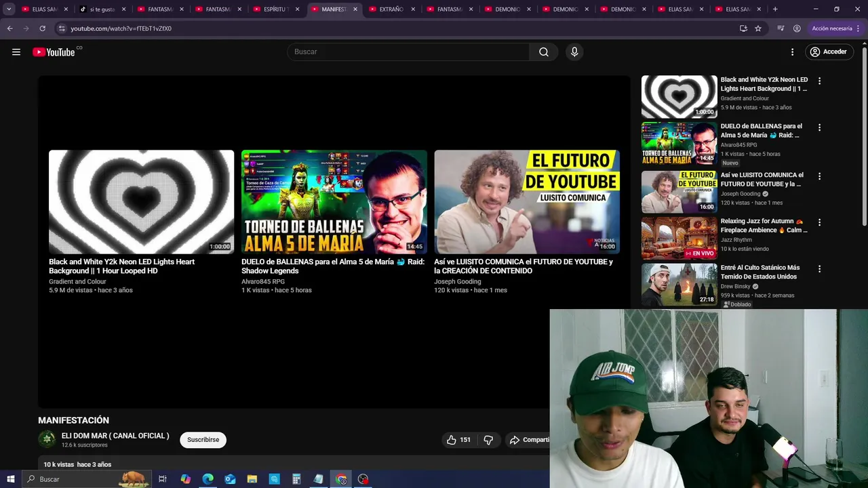
Task: Dislike the MANIFESTACIÓN video
Action: (488, 440)
